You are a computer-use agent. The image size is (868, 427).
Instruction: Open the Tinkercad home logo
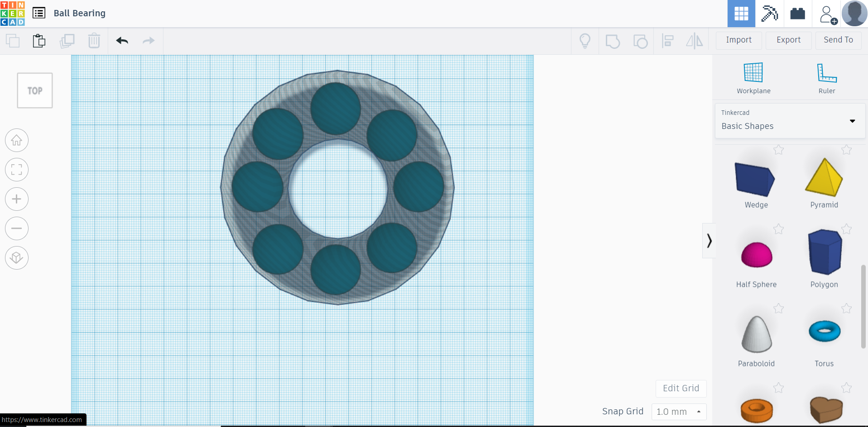point(13,13)
